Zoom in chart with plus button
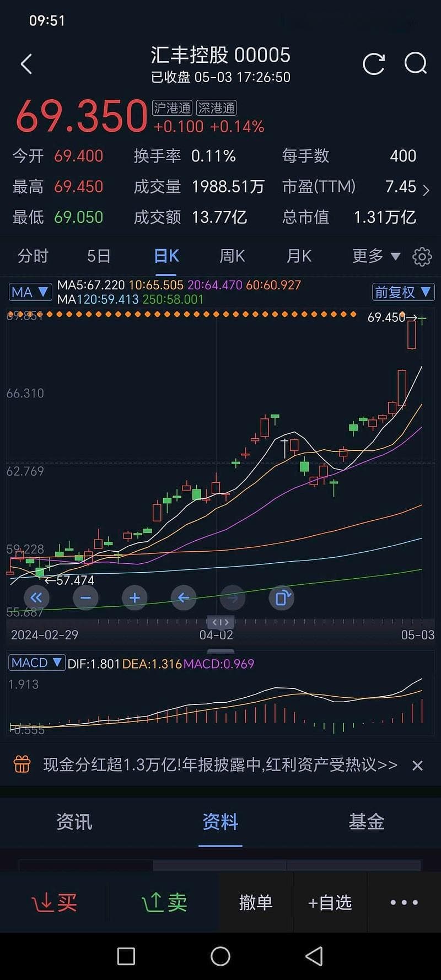This screenshot has height=980, width=441. (135, 597)
